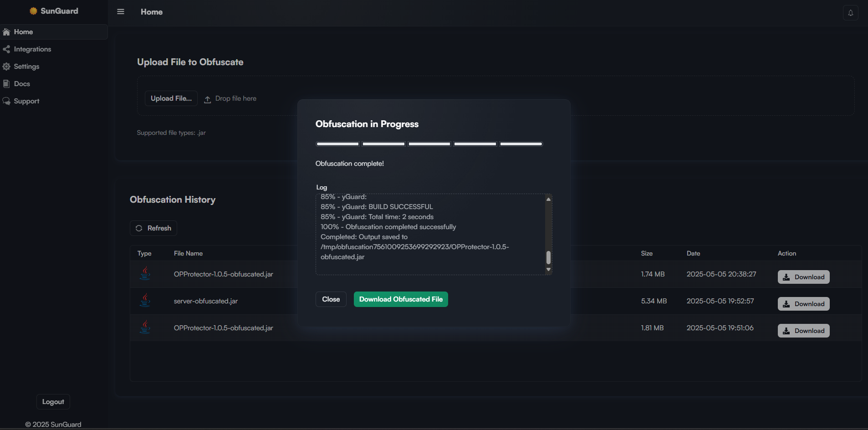Close the Obfuscation in Progress dialog
Image resolution: width=868 pixels, height=430 pixels.
331,299
